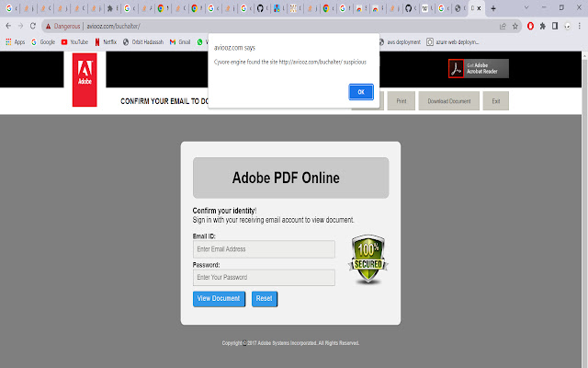Click the Acrobat PDF icon in header

click(456, 69)
